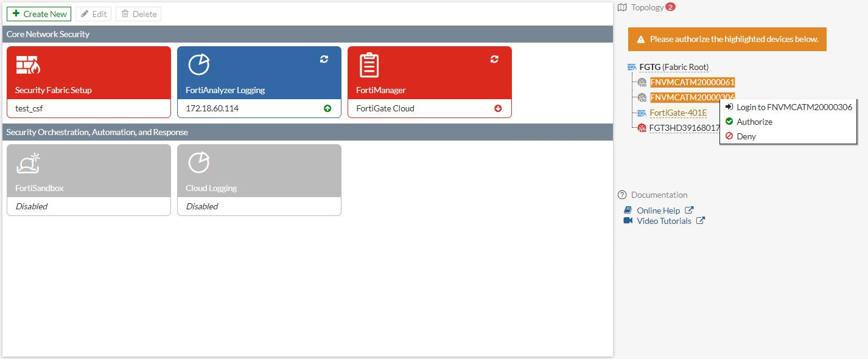
Task: Click the firewall icon on Security Fabric Setup
Action: (x=28, y=65)
